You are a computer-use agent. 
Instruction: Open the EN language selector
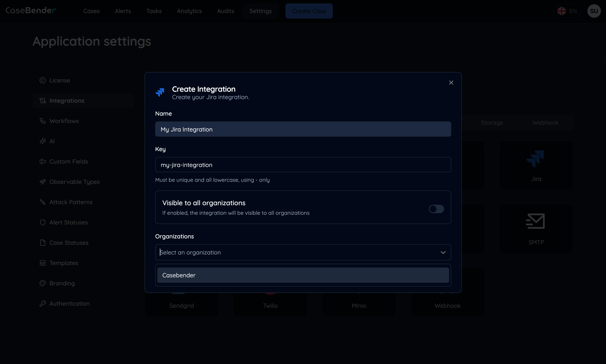coord(567,11)
